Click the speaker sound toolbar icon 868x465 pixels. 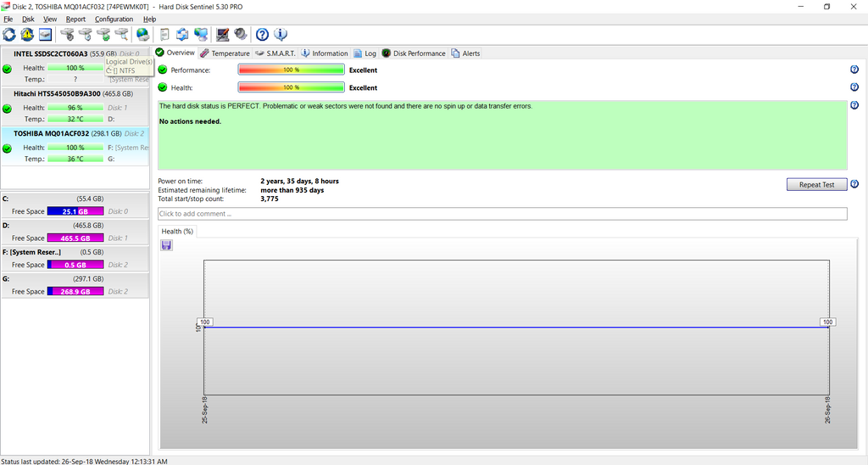tap(240, 34)
